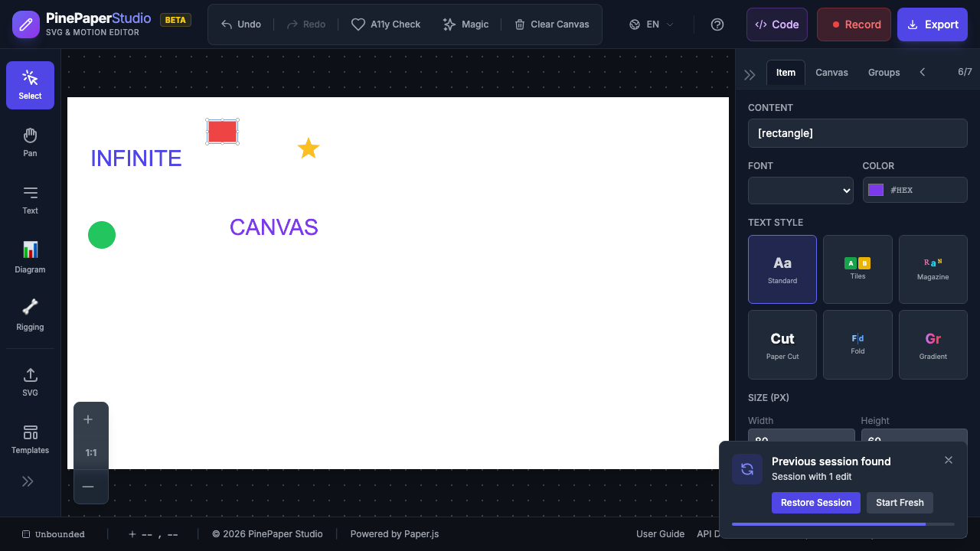
Task: Open the User Guide link
Action: [660, 533]
